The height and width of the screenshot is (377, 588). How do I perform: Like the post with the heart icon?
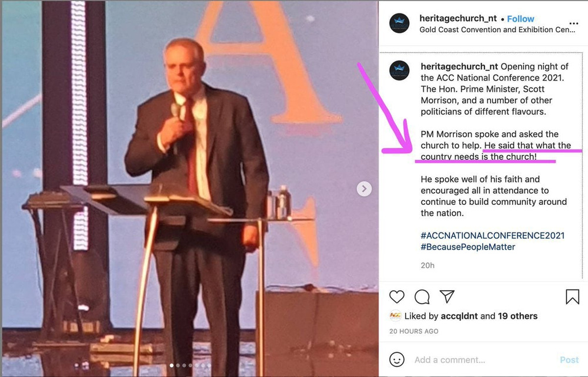pyautogui.click(x=397, y=297)
